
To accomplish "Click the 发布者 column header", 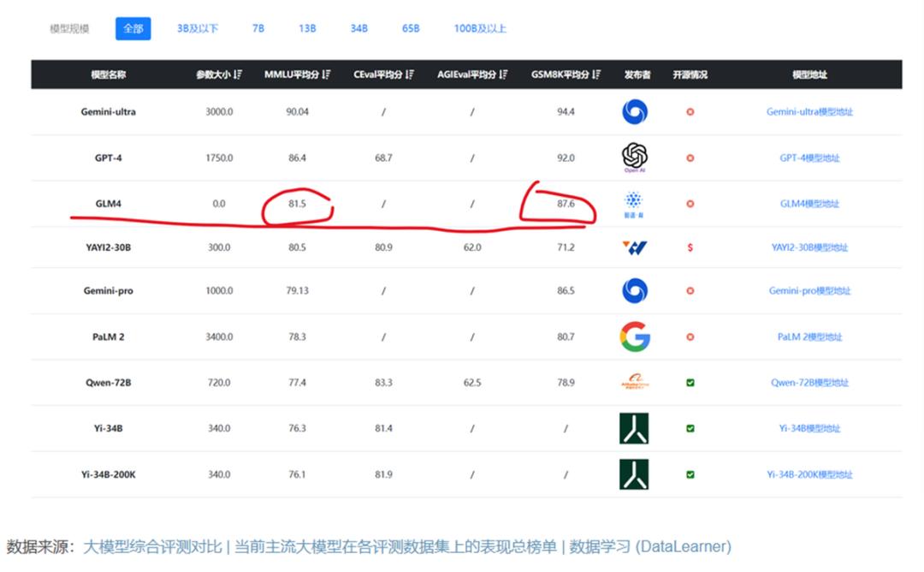I will (637, 74).
